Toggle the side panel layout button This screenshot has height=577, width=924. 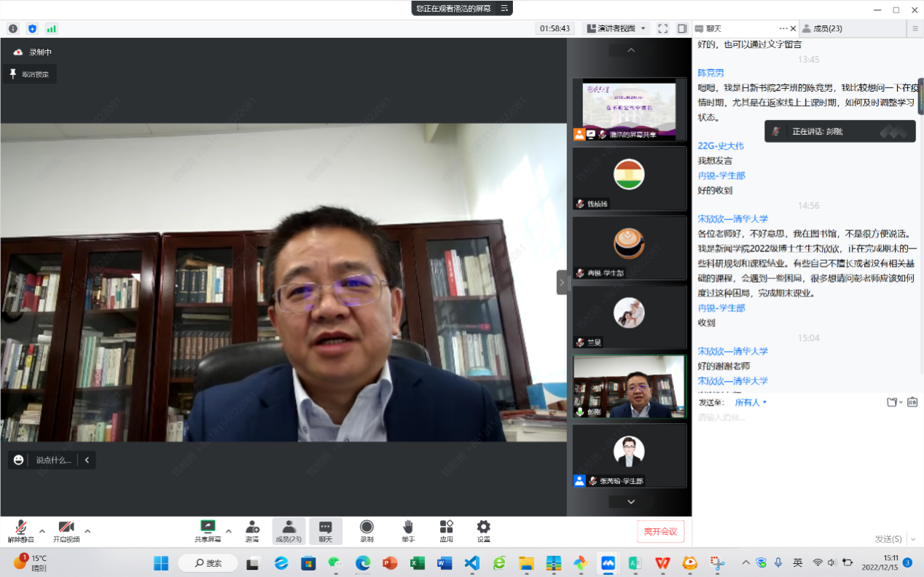pyautogui.click(x=682, y=28)
